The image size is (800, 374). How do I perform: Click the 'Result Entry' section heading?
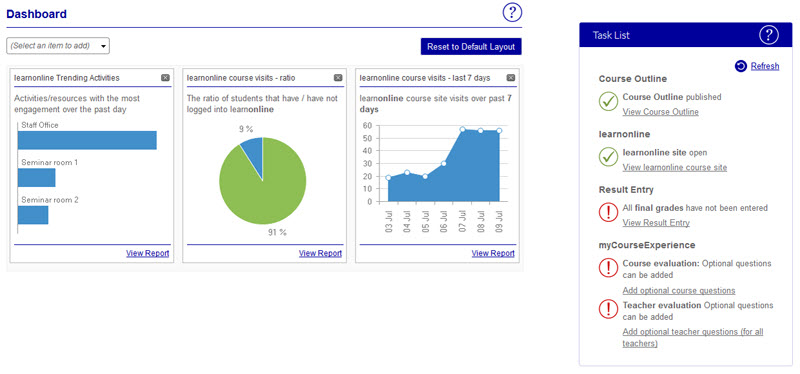click(626, 190)
